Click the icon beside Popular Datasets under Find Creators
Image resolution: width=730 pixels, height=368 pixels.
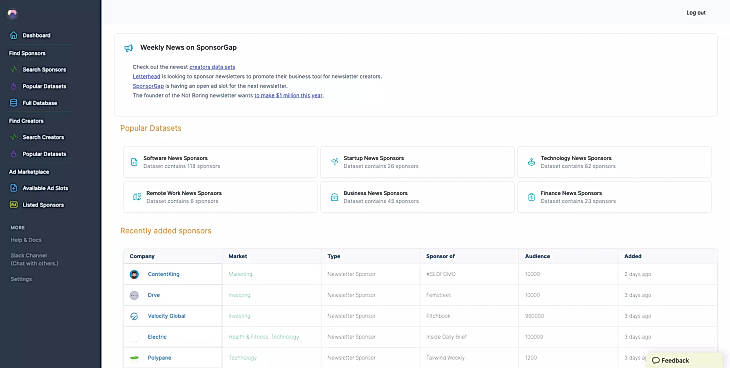14,154
